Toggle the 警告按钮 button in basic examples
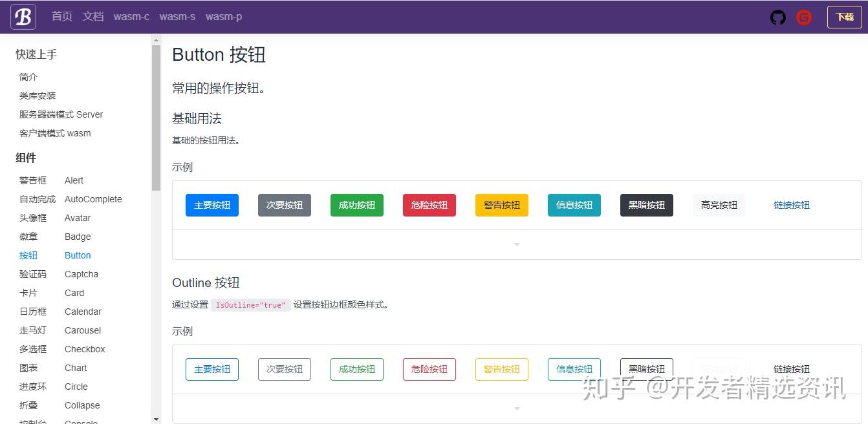 click(501, 204)
